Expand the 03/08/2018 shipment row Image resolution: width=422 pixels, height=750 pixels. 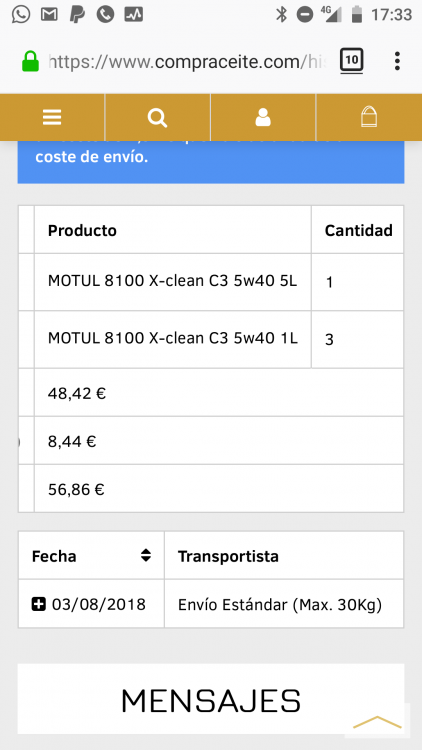click(39, 604)
